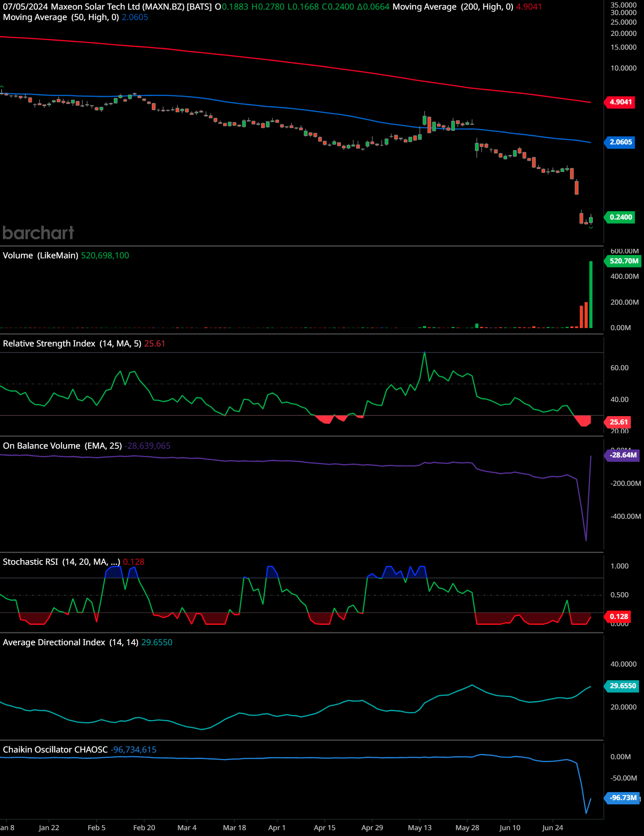This screenshot has width=644, height=836.
Task: Click the high price value H0.2780
Action: (268, 7)
